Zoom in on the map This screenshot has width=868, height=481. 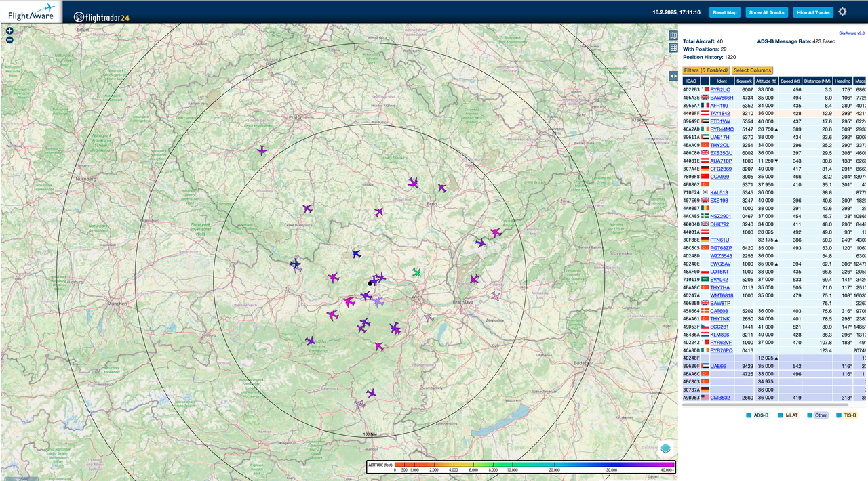tap(9, 30)
